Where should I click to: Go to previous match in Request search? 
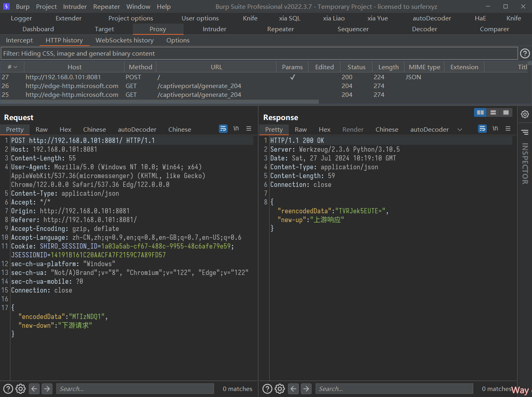tap(34, 389)
